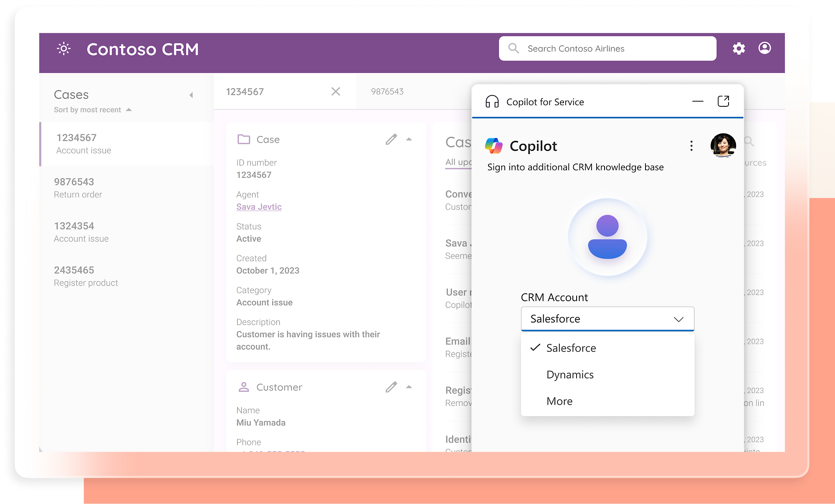835x504 pixels.
Task: Click the user avatar photo in the Copilot panel
Action: click(723, 146)
